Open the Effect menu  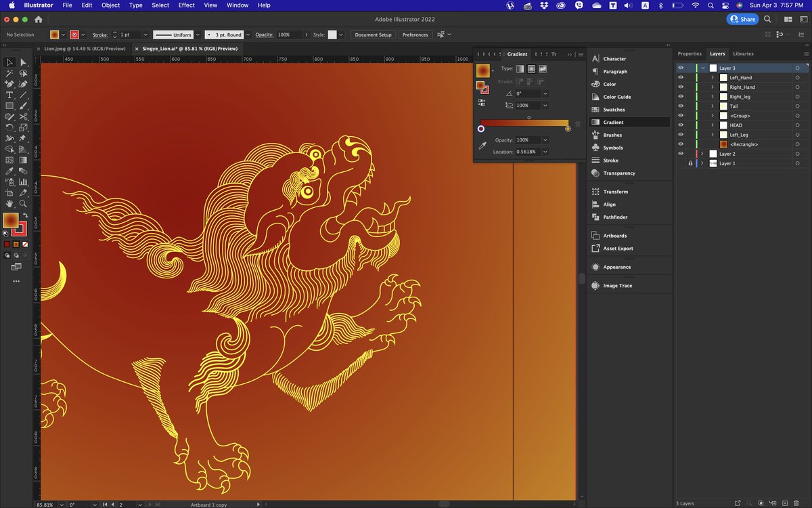coord(187,5)
